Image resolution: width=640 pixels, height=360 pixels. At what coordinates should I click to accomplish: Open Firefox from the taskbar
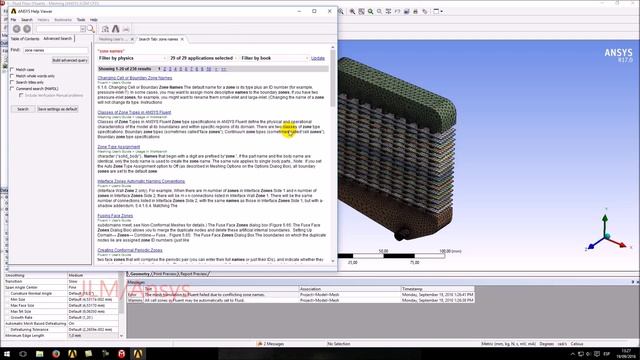[56, 354]
